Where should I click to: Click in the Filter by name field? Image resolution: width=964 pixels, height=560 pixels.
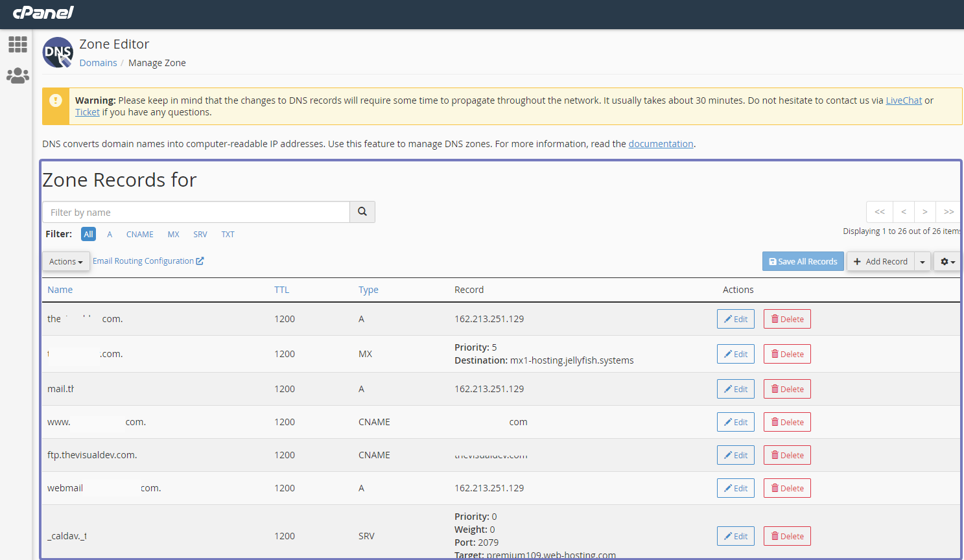tap(196, 212)
